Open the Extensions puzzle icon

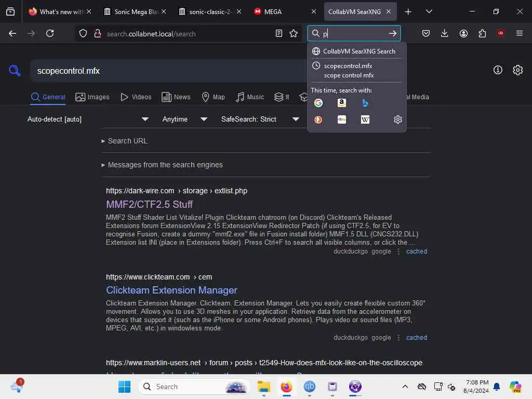click(482, 33)
